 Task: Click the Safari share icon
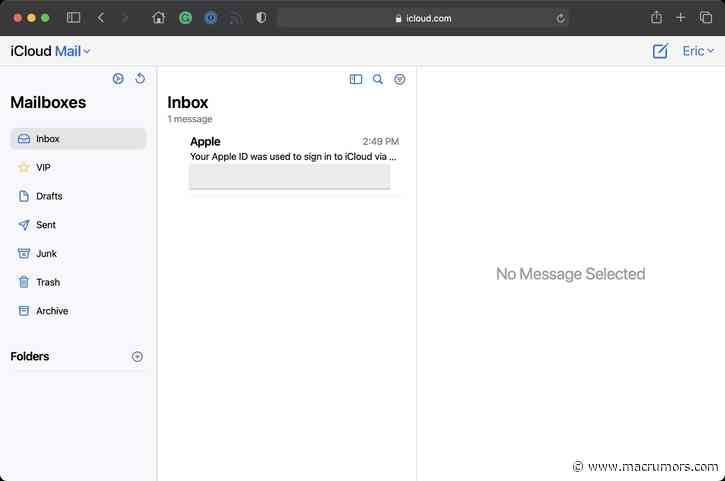coord(656,18)
